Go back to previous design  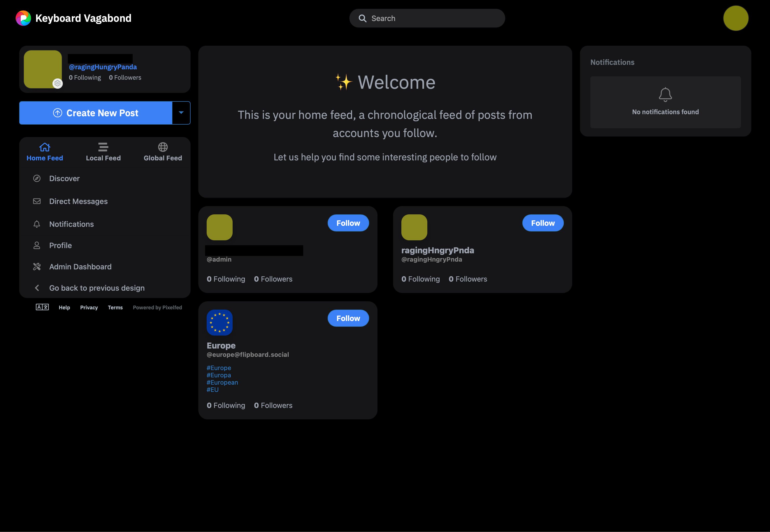tap(97, 288)
